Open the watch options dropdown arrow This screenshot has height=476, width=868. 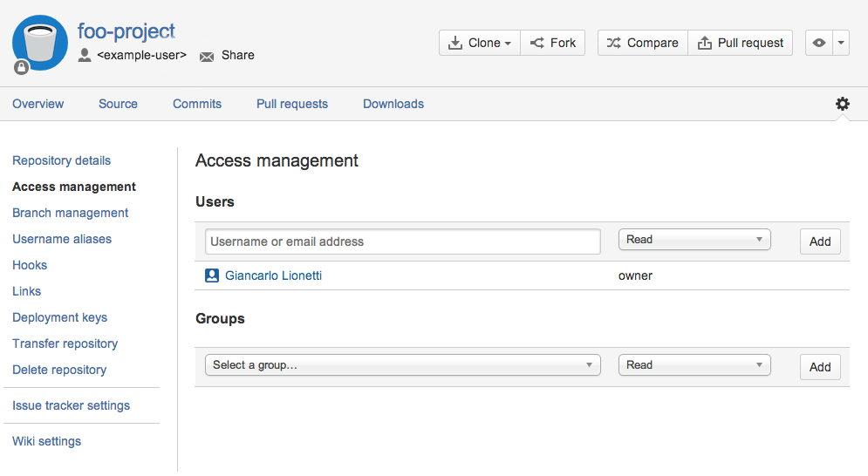point(840,43)
